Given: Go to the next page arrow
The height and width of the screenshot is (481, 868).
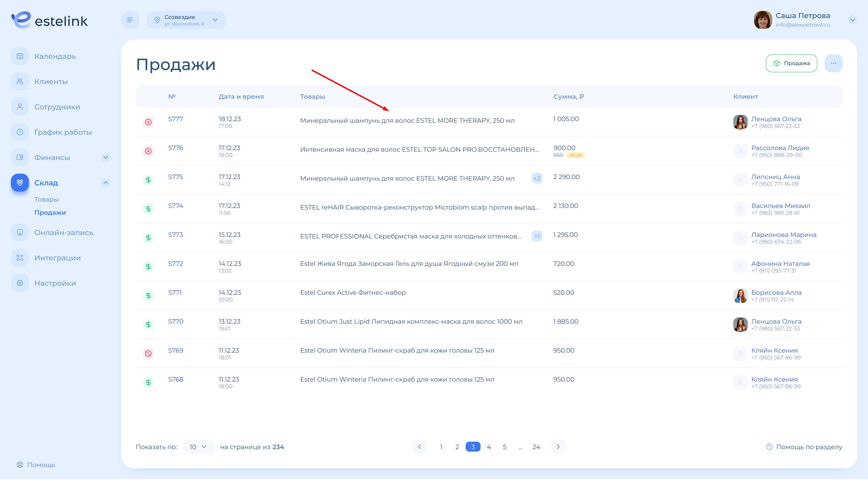Looking at the screenshot, I should (x=558, y=447).
